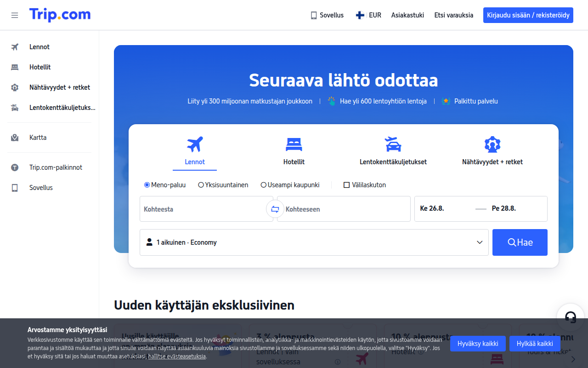This screenshot has height=368, width=588.
Task: Click the bed icon in sidebar Hotellit
Action: (x=15, y=67)
